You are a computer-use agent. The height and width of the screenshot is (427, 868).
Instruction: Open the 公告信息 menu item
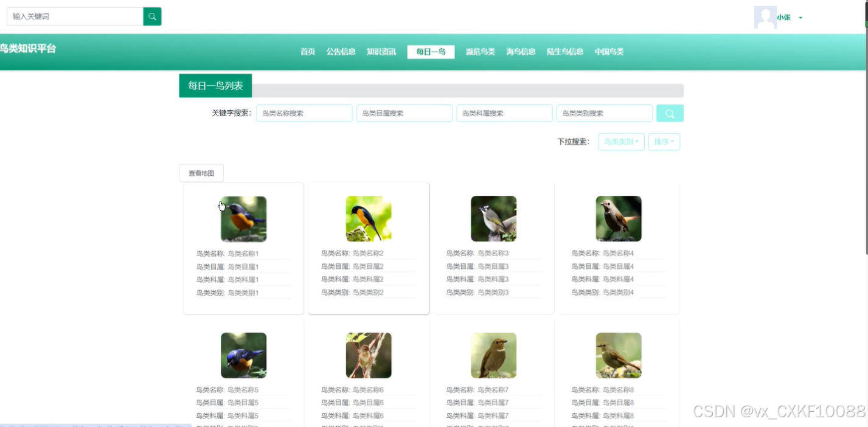[x=341, y=52]
